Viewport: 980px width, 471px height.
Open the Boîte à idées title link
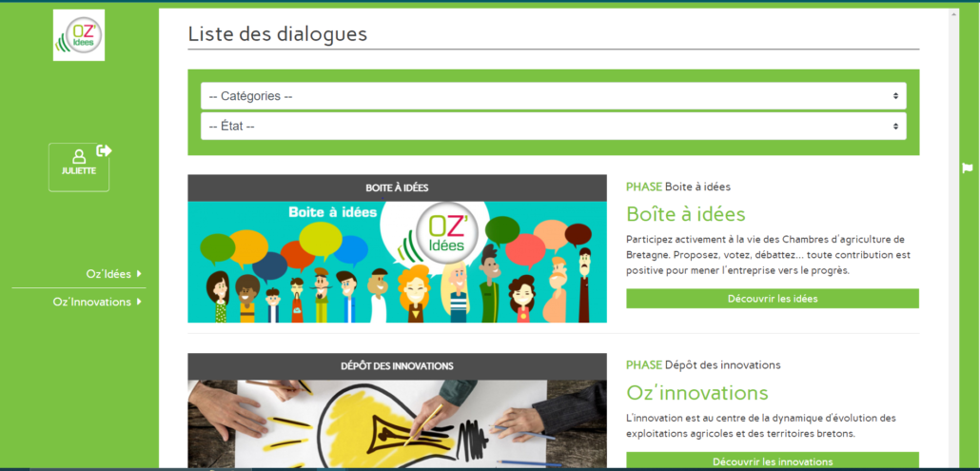686,214
